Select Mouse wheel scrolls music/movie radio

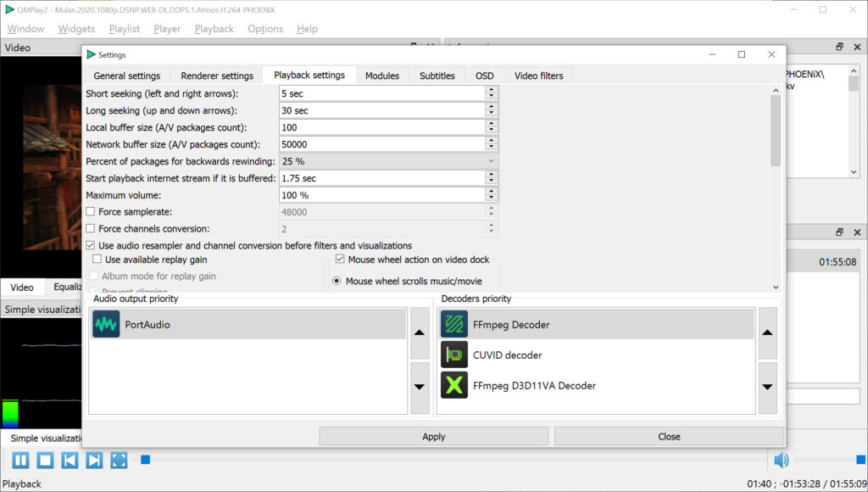pyautogui.click(x=337, y=281)
